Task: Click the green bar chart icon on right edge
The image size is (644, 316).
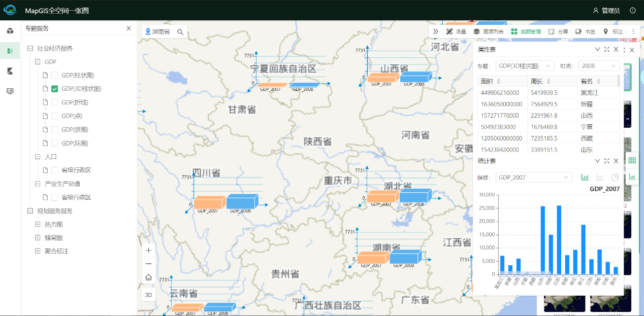Action: [x=632, y=177]
